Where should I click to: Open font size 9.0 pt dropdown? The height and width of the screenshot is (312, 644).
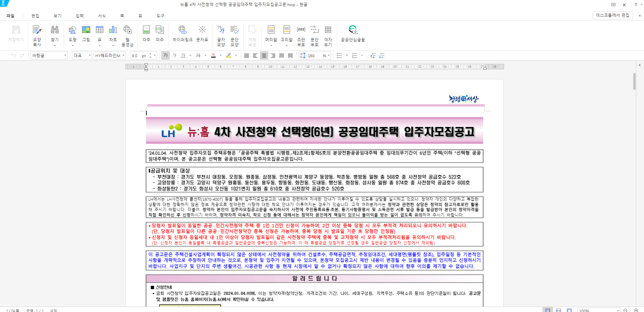tap(155, 55)
